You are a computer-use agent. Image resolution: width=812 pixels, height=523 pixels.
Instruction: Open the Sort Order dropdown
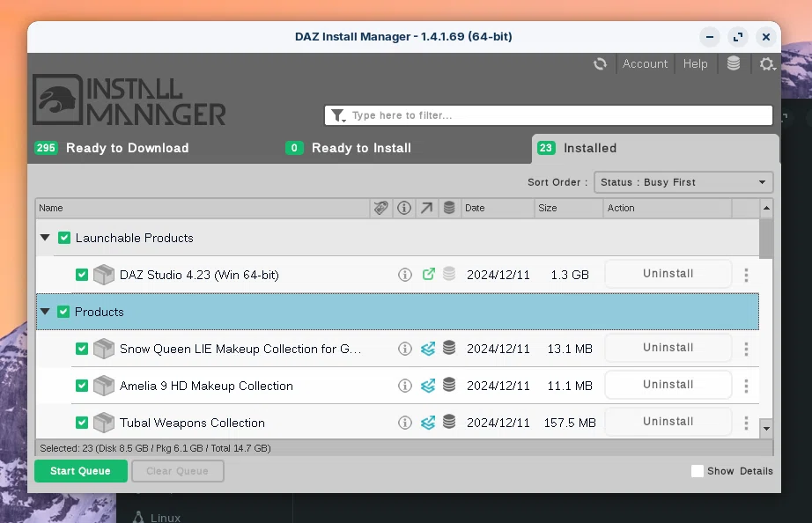(683, 182)
